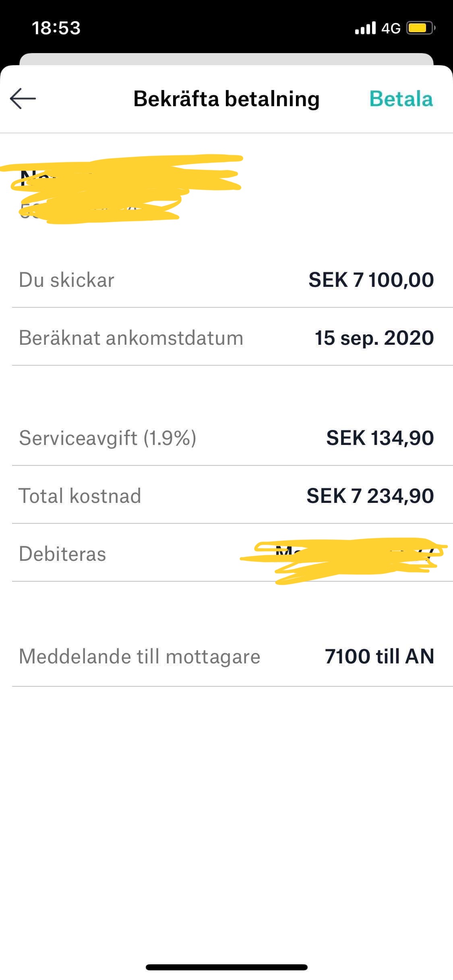This screenshot has height=980, width=453.
Task: Tap the Bekräfta betalning title
Action: [226, 99]
